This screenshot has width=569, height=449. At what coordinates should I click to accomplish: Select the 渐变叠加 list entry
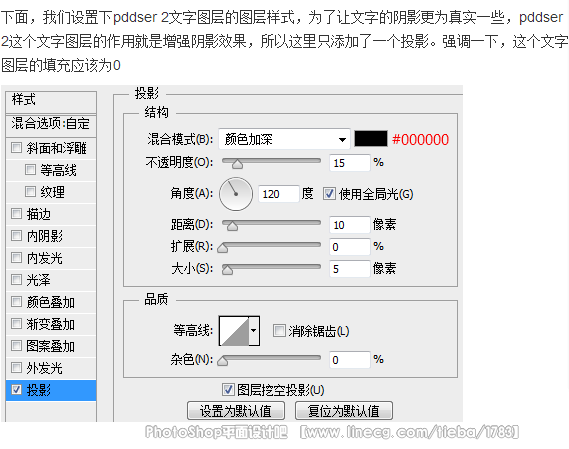pyautogui.click(x=51, y=324)
